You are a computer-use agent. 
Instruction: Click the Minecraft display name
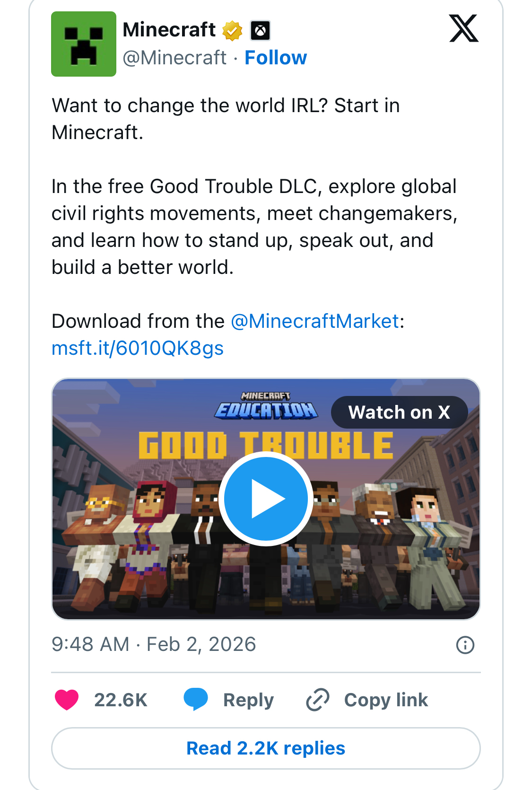pyautogui.click(x=169, y=30)
